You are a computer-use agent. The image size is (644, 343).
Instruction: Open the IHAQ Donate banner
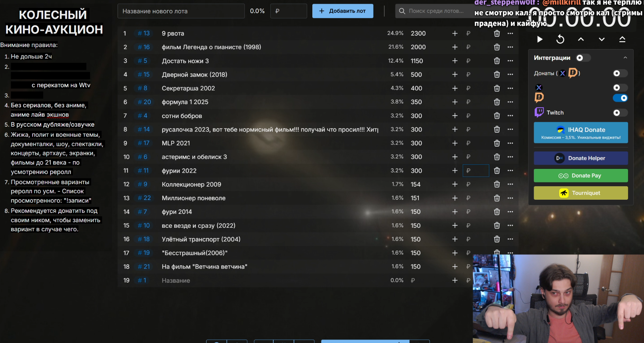click(581, 133)
